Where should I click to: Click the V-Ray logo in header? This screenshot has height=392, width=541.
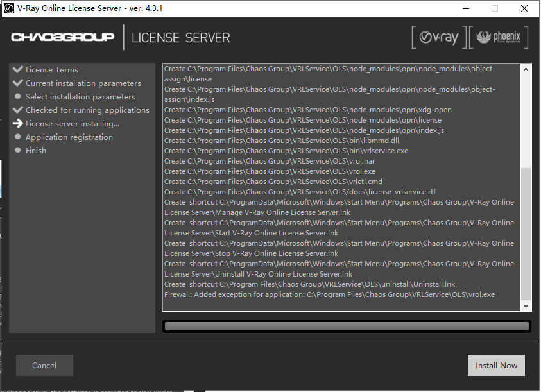click(439, 37)
